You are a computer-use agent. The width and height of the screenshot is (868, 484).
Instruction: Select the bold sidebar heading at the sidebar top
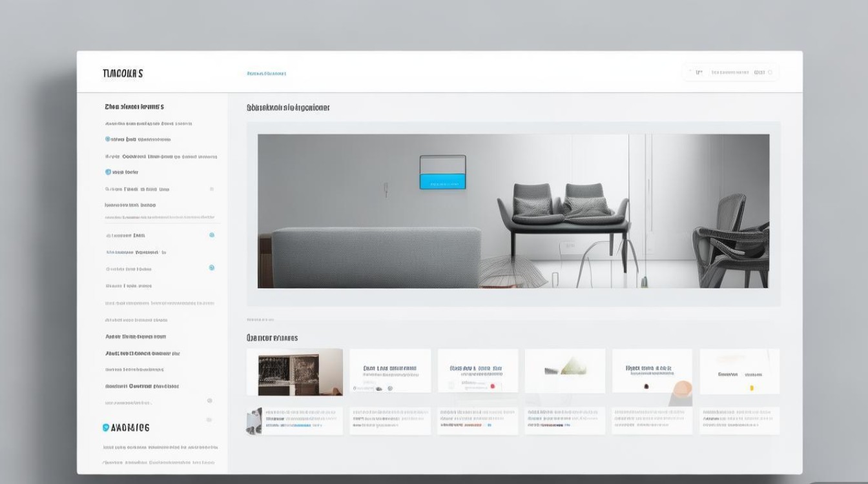click(x=134, y=106)
